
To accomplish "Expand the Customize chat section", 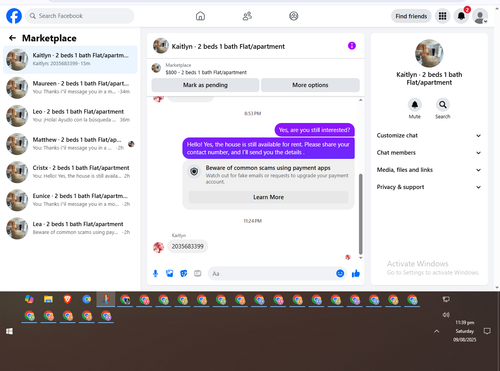I will coord(429,135).
